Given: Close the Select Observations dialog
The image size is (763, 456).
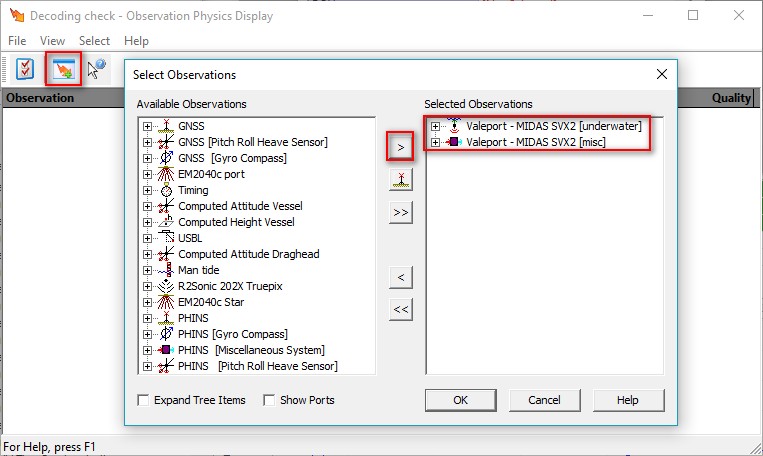Looking at the screenshot, I should [661, 74].
